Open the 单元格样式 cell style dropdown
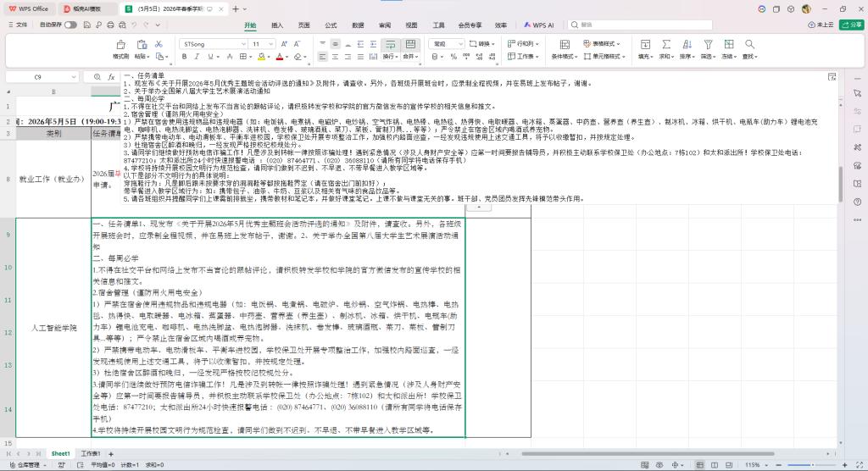Image resolution: width=868 pixels, height=471 pixels. coord(604,57)
